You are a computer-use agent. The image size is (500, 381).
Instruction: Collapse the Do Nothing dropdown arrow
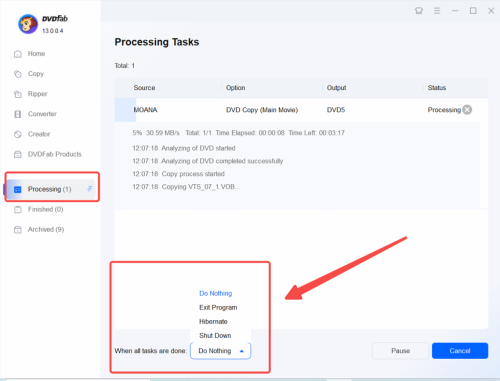242,351
